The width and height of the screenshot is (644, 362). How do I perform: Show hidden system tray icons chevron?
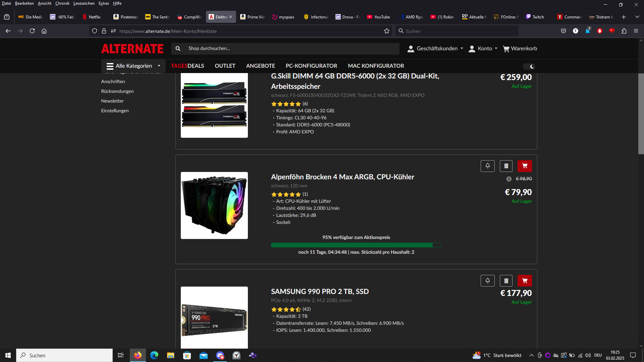[x=532, y=355]
